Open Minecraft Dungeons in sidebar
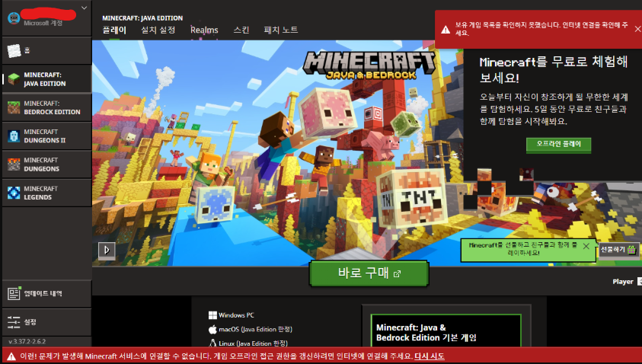Viewport: 642px width, 364px height. (x=46, y=164)
